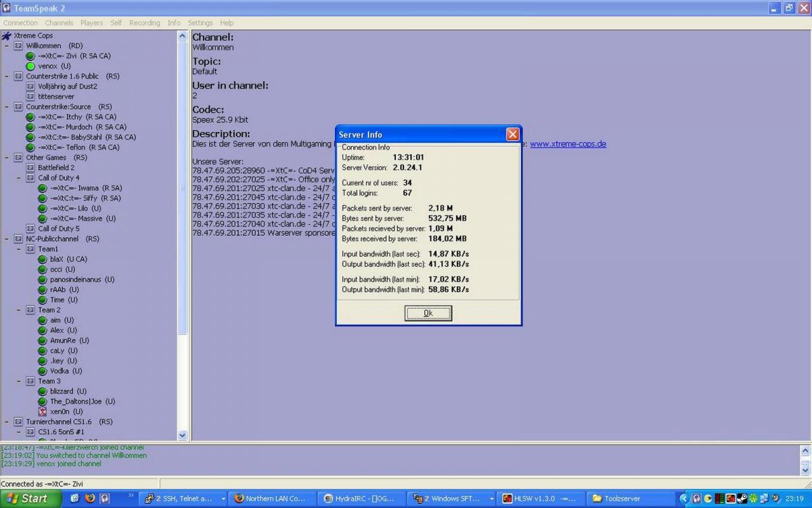Open the Players menu
This screenshot has height=508, width=812.
[91, 23]
